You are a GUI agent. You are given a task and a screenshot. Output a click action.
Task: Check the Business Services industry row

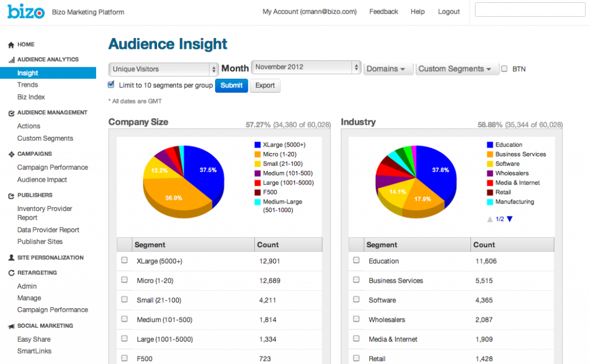pos(356,280)
